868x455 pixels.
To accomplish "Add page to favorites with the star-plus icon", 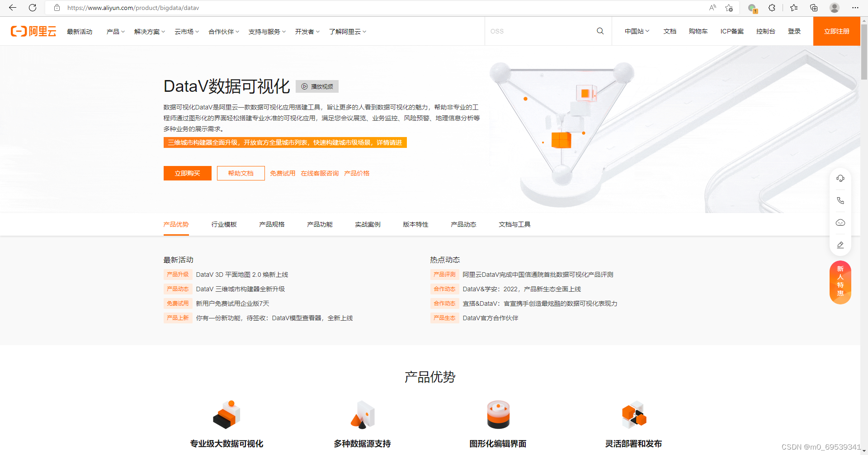I will (729, 8).
